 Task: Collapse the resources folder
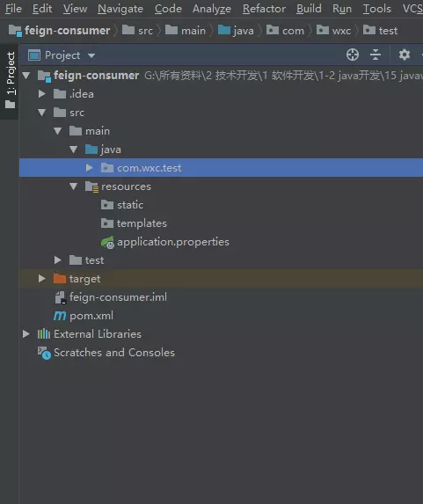pyautogui.click(x=73, y=186)
